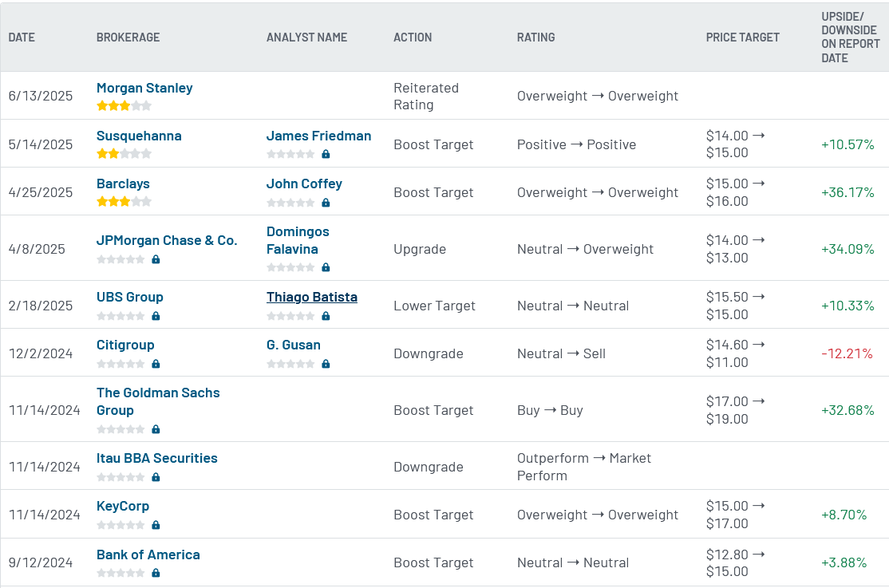Open The Goldman Sachs Group link
This screenshot has width=889, height=588.
(158, 401)
